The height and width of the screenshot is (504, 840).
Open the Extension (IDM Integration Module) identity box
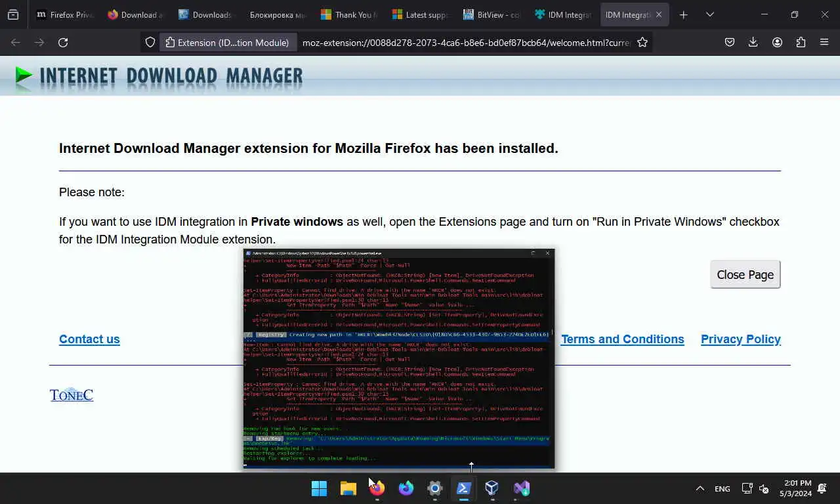[x=227, y=42]
